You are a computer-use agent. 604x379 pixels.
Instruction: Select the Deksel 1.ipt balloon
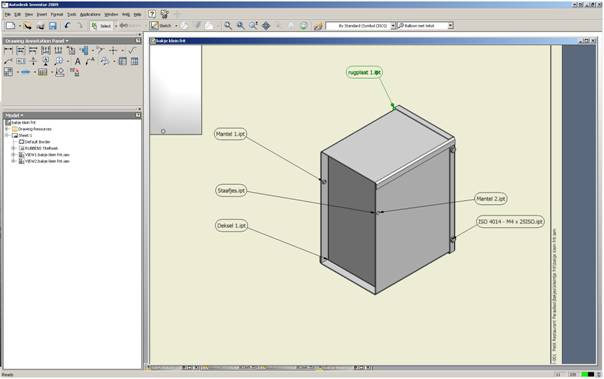[x=231, y=226]
